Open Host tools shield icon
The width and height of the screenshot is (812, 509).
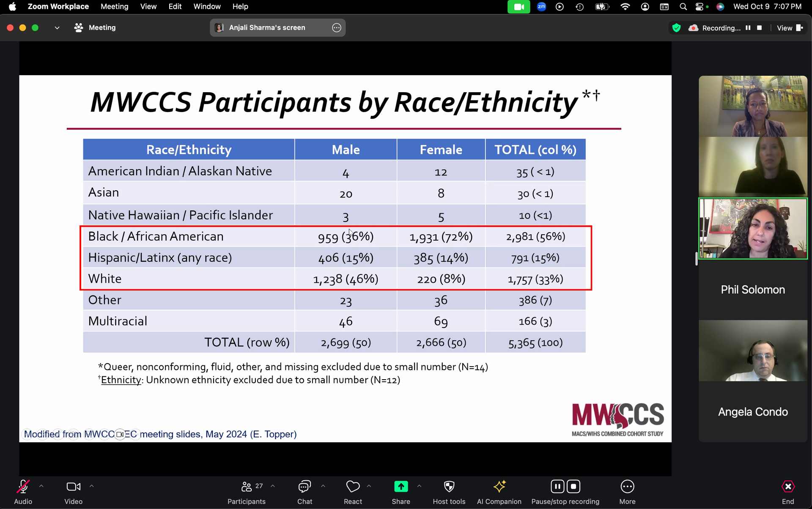click(449, 487)
